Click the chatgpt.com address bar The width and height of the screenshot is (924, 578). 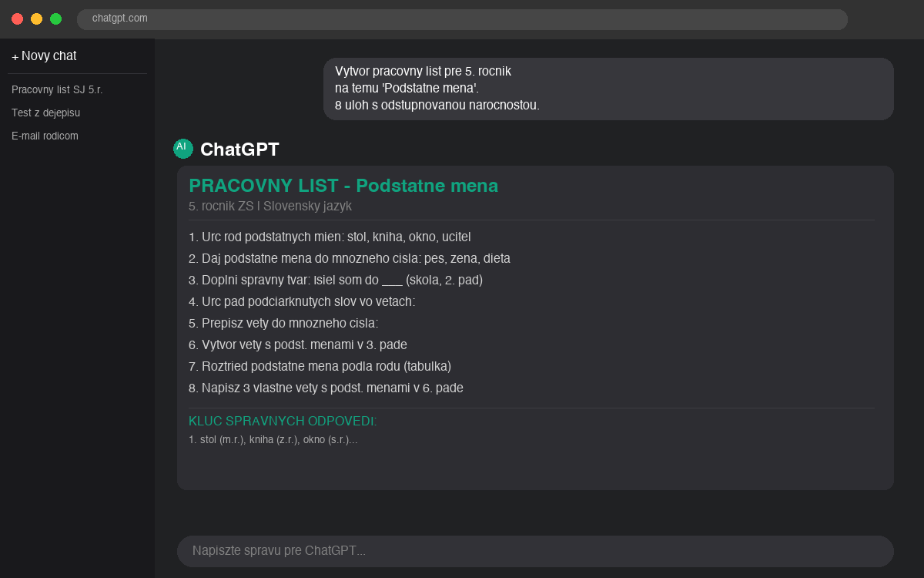tap(462, 19)
